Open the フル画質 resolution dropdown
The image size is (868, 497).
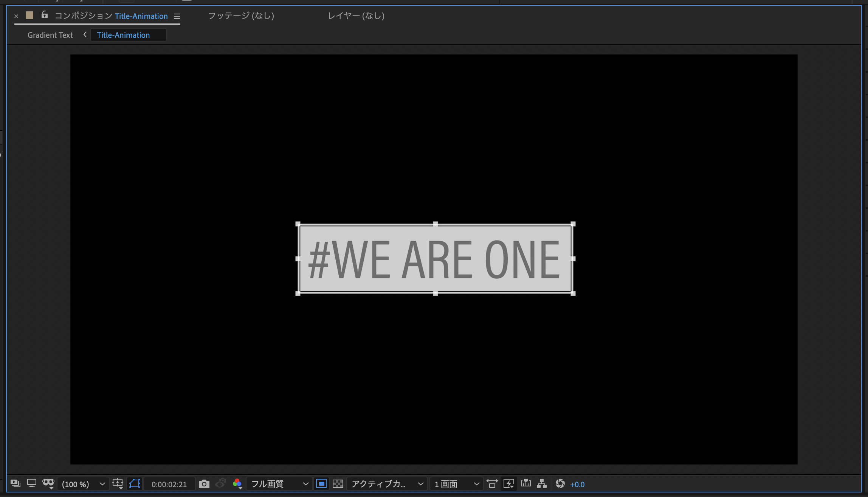tap(279, 484)
